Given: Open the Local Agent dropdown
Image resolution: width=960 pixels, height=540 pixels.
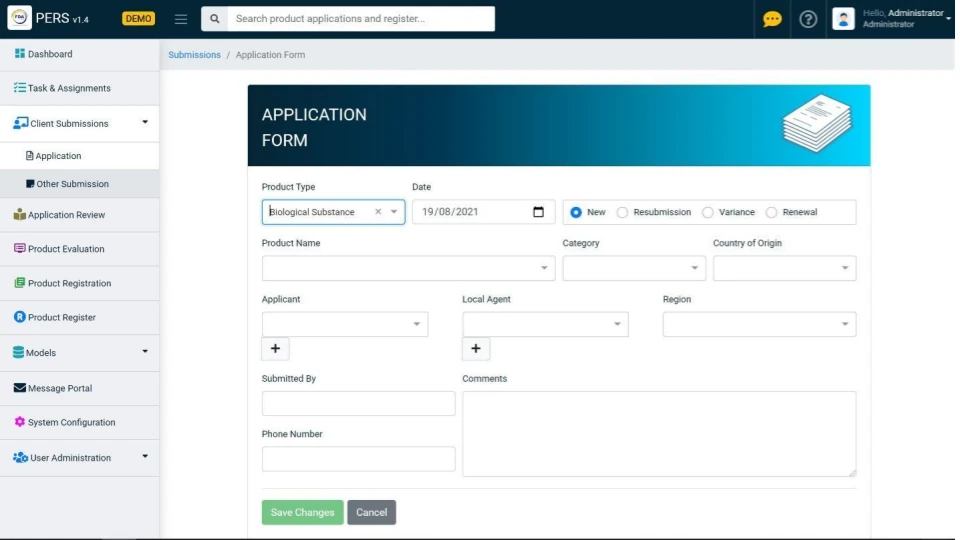Looking at the screenshot, I should point(546,324).
